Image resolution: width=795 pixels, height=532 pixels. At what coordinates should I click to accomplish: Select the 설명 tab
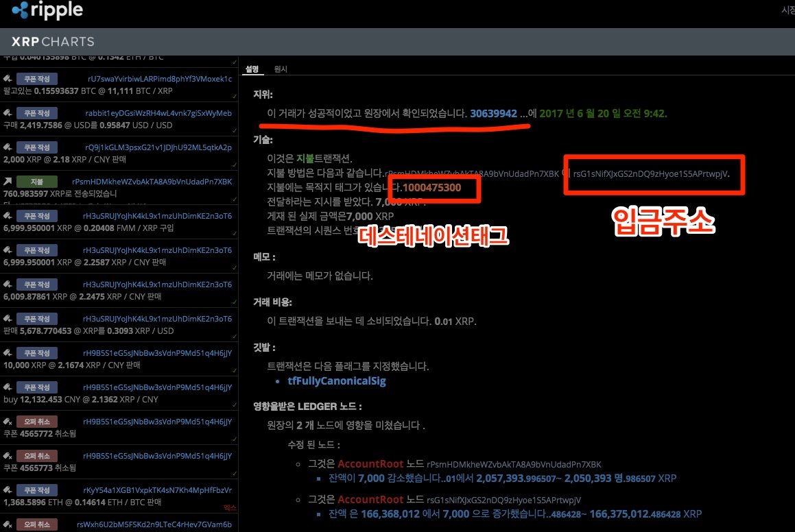tap(253, 69)
